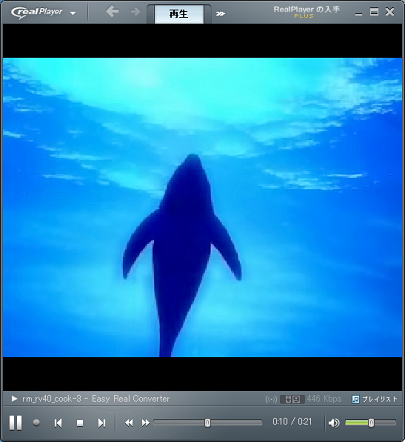Click the stream signal status icon
This screenshot has width=405, height=442.
point(271,399)
